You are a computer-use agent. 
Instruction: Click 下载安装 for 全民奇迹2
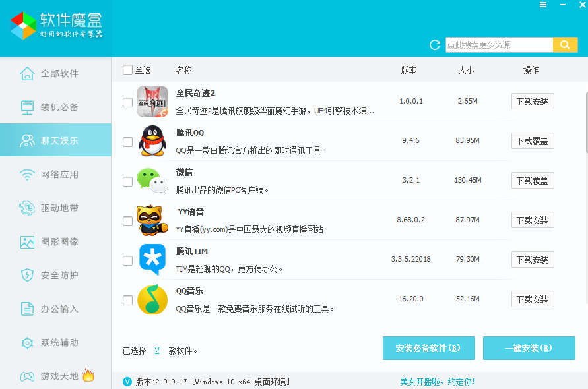coord(533,102)
